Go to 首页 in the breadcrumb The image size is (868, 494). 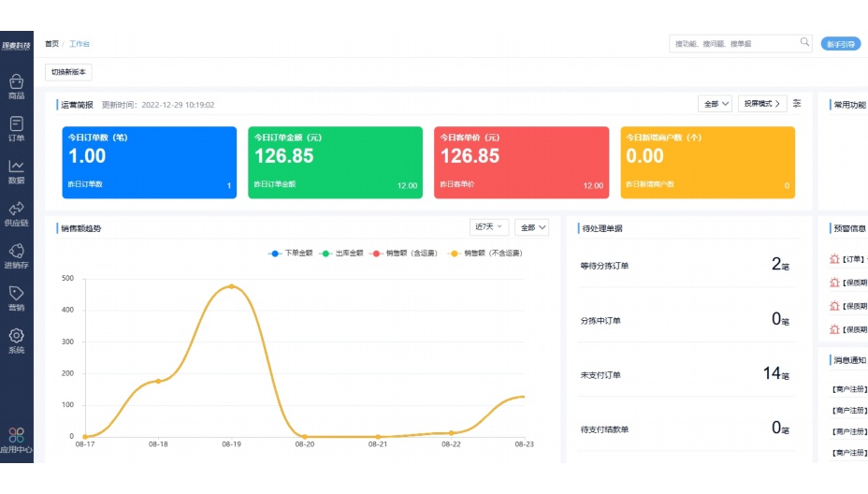51,44
